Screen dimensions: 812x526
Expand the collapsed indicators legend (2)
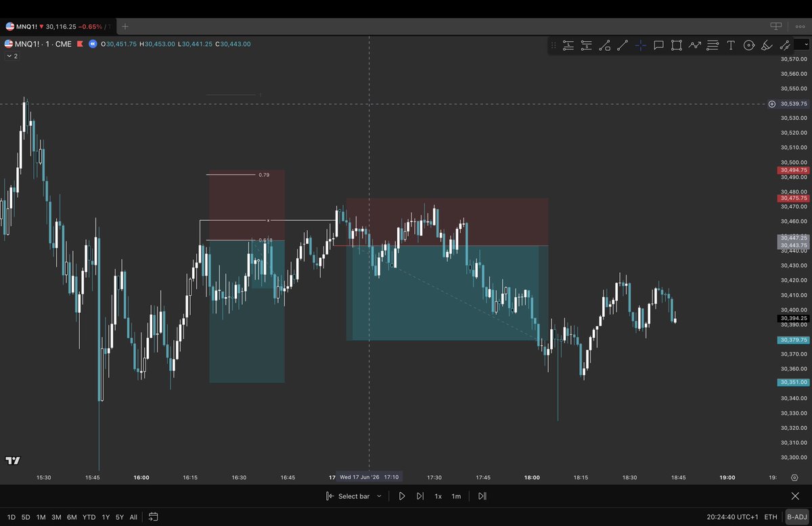click(12, 56)
